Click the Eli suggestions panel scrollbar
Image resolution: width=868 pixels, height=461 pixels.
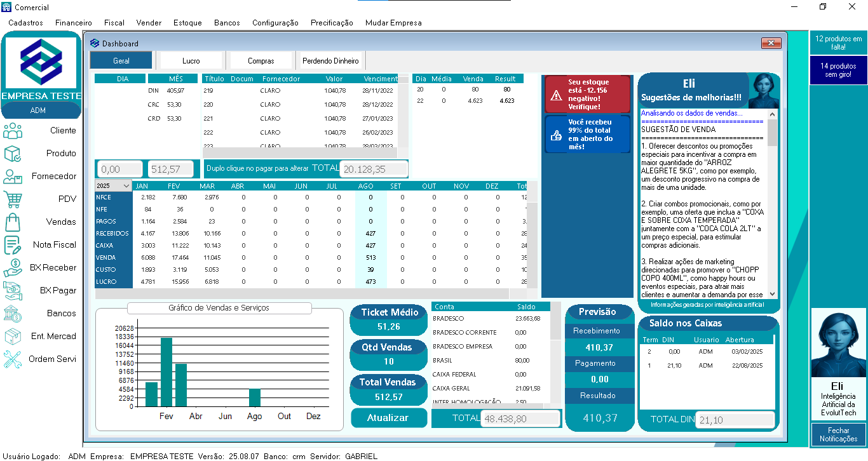pyautogui.click(x=772, y=203)
